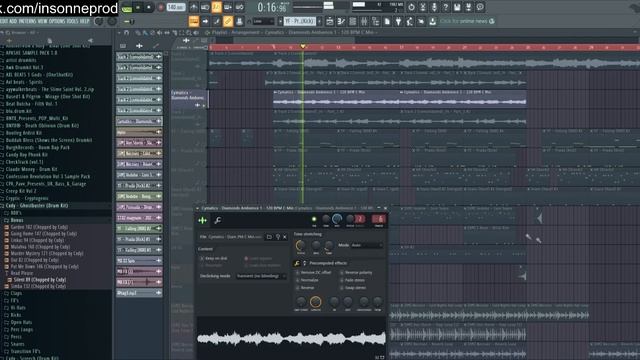Click the folder icon to load sample file

269,237
